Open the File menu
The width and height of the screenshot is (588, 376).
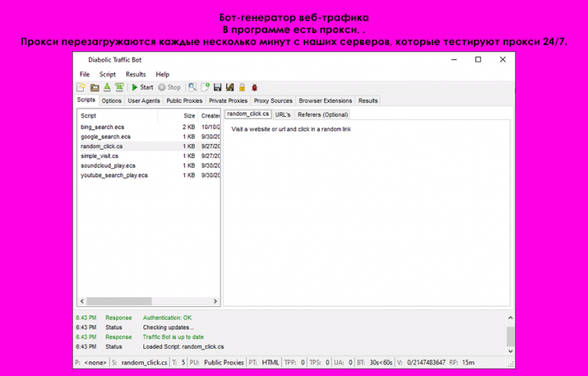pyautogui.click(x=85, y=74)
